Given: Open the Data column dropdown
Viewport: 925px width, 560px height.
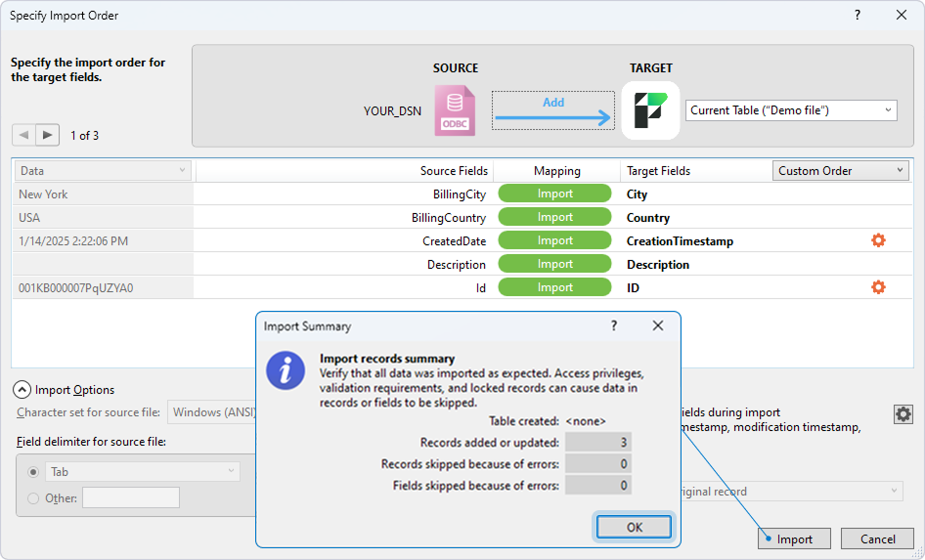Looking at the screenshot, I should tap(104, 171).
